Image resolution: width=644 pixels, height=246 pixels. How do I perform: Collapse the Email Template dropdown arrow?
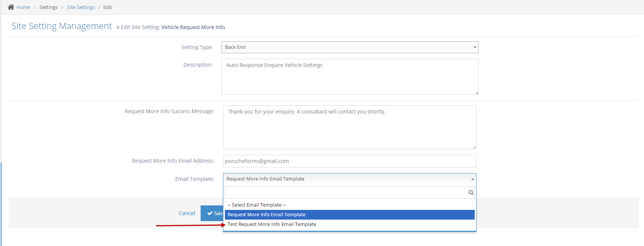tap(472, 179)
